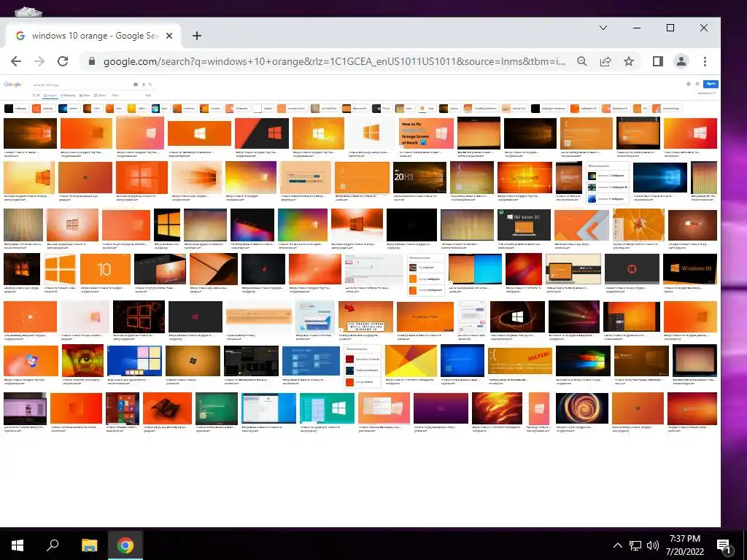Screen dimensions: 747x560
Task: Click the search magnifier in the Google box
Action: [x=150, y=85]
